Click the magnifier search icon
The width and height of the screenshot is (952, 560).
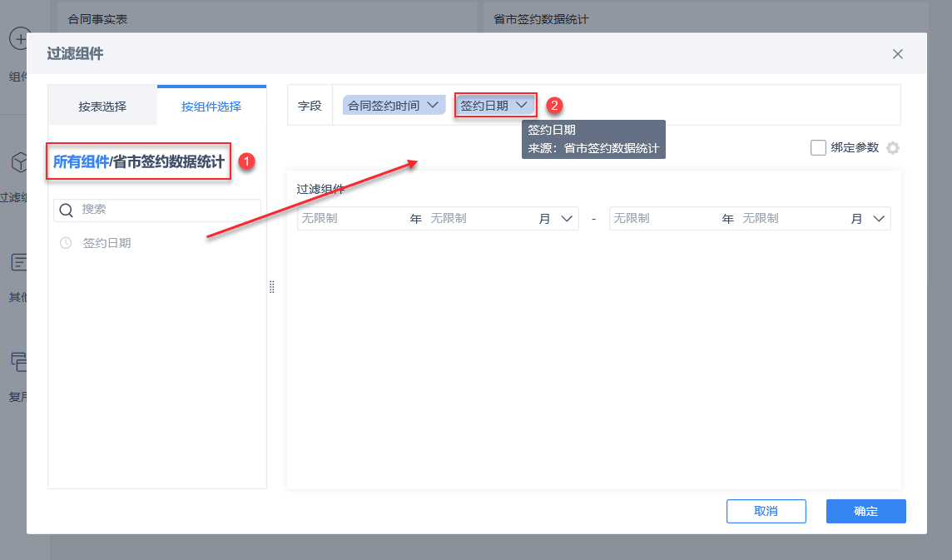[x=66, y=211]
